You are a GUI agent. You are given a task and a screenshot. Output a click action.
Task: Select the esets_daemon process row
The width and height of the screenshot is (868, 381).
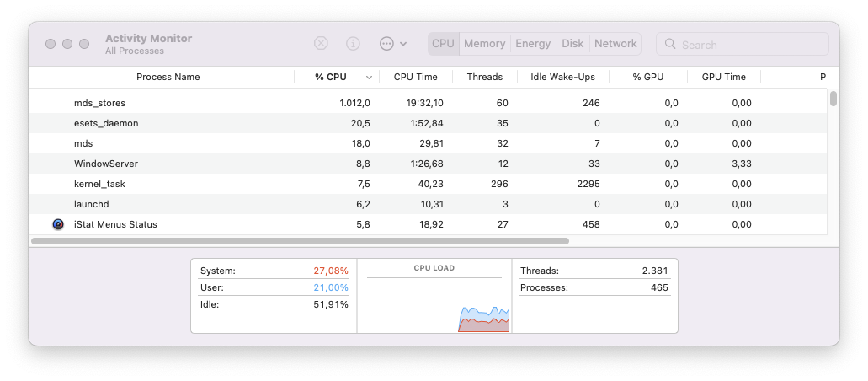pyautogui.click(x=428, y=123)
